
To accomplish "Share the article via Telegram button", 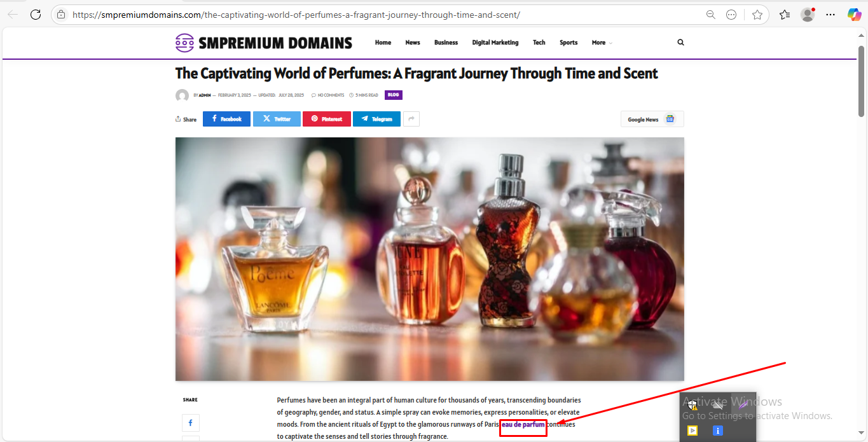I will coord(376,119).
